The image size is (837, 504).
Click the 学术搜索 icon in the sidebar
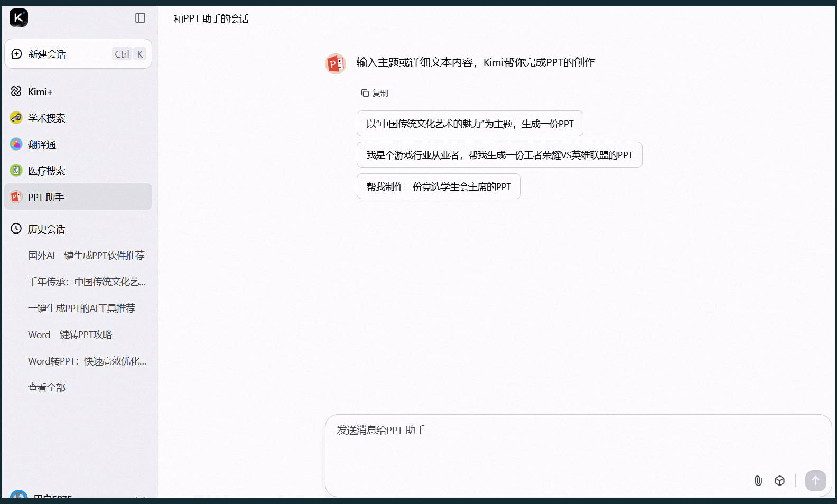tap(16, 117)
